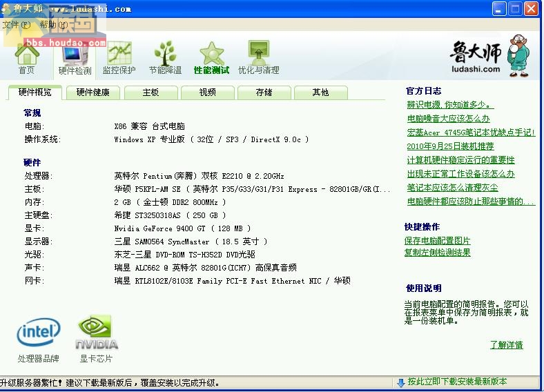Image resolution: width=544 pixels, height=392 pixels.
Task: Select the processor value Pentium E2210 text
Action: coord(199,176)
